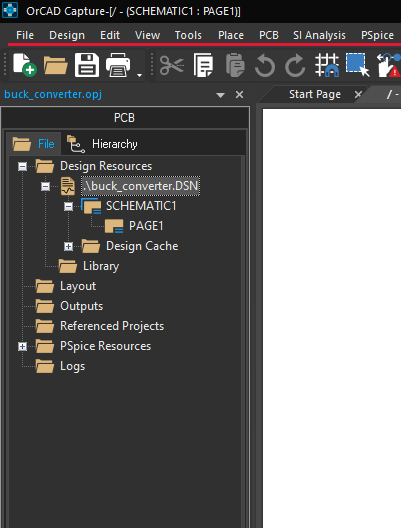Click the Paste clipboard icon
Image resolution: width=401 pixels, height=528 pixels.
tap(235, 65)
